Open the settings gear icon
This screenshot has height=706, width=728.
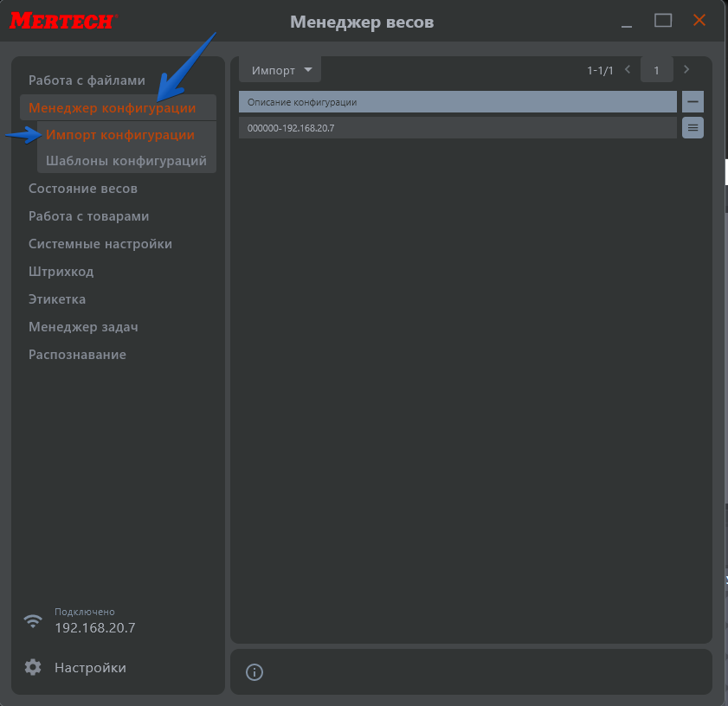tap(33, 667)
